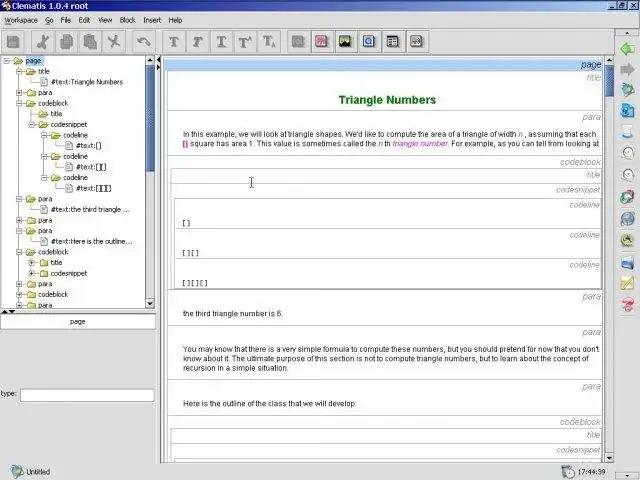Click the Cut scissors toolbar icon
This screenshot has height=480, width=640.
tap(43, 42)
